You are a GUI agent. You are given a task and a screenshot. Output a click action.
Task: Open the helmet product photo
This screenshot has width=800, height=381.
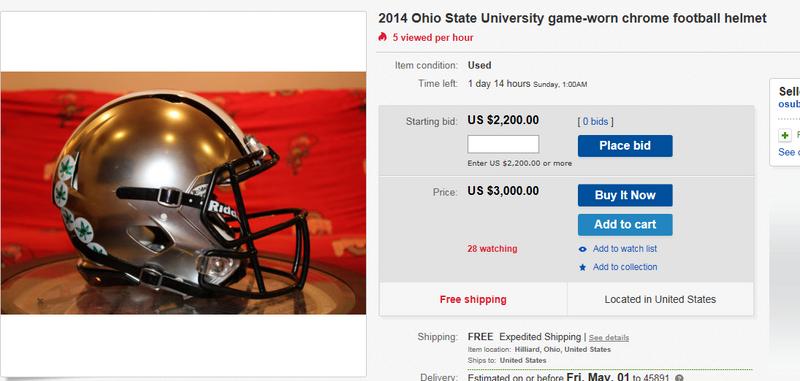pos(183,193)
